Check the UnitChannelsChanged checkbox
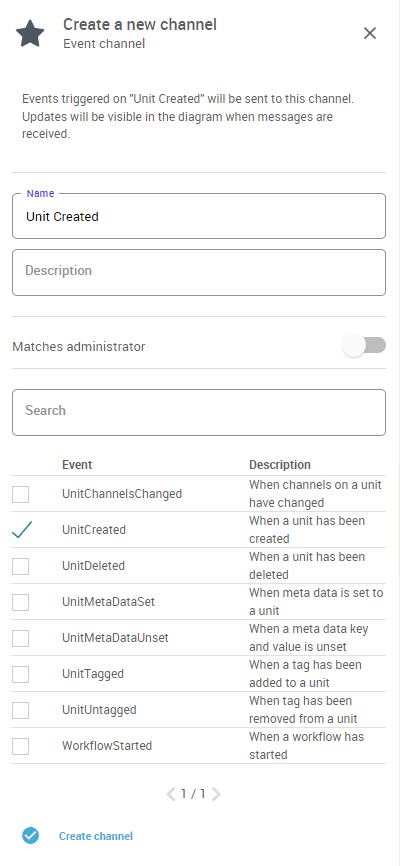Image resolution: width=400 pixels, height=866 pixels. click(20, 494)
